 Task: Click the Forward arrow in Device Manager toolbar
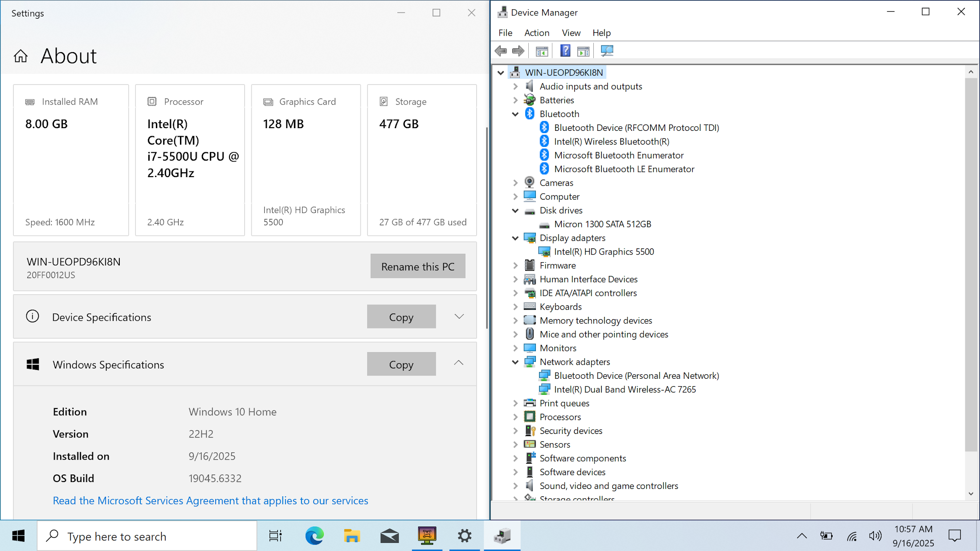pyautogui.click(x=518, y=51)
